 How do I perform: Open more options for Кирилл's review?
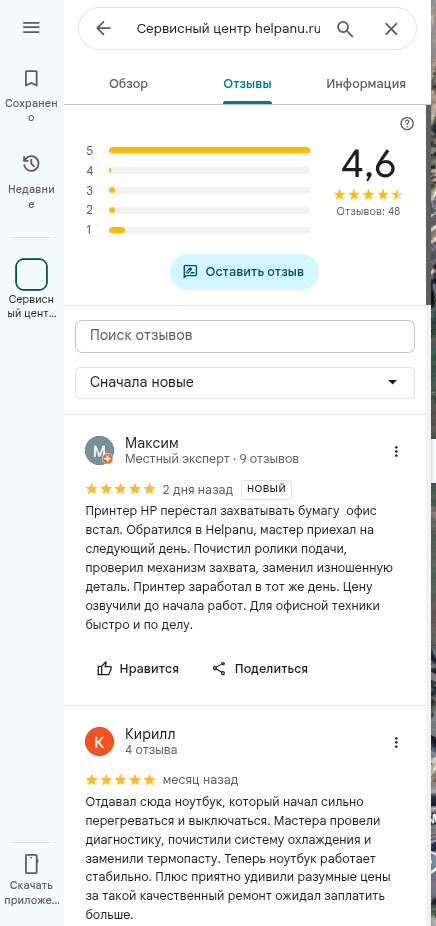point(396,742)
